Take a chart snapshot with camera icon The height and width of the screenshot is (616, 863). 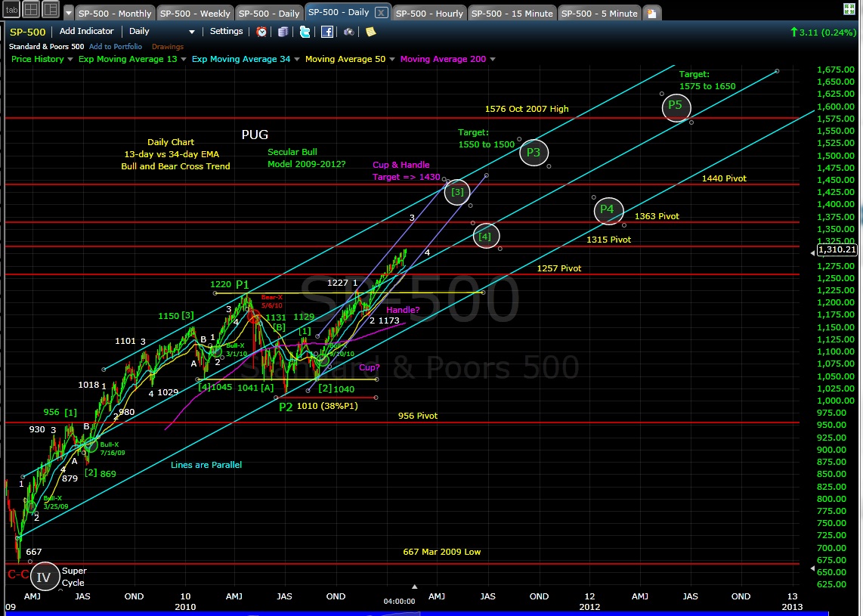pos(348,32)
